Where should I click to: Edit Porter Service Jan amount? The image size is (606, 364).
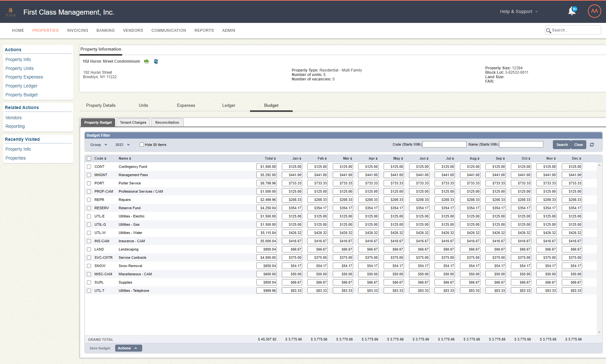click(292, 183)
